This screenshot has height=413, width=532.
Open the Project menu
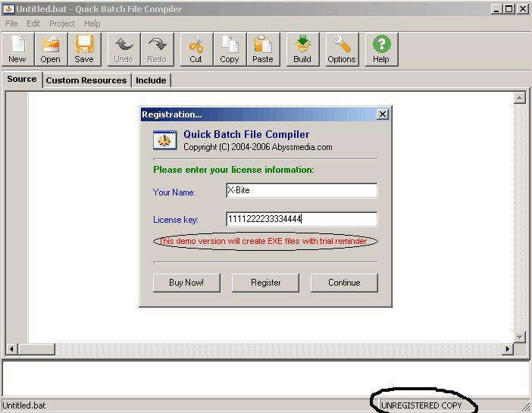click(62, 23)
